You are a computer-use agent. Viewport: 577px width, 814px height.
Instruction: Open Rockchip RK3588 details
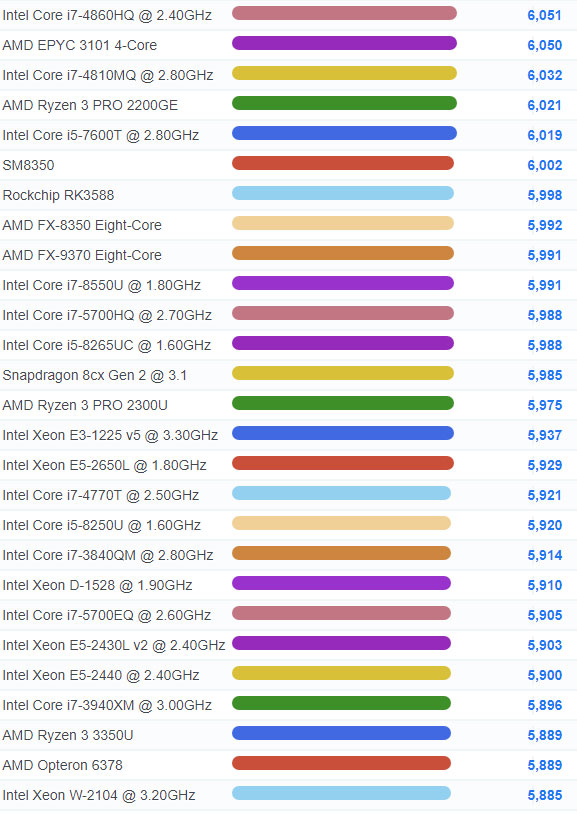point(58,195)
